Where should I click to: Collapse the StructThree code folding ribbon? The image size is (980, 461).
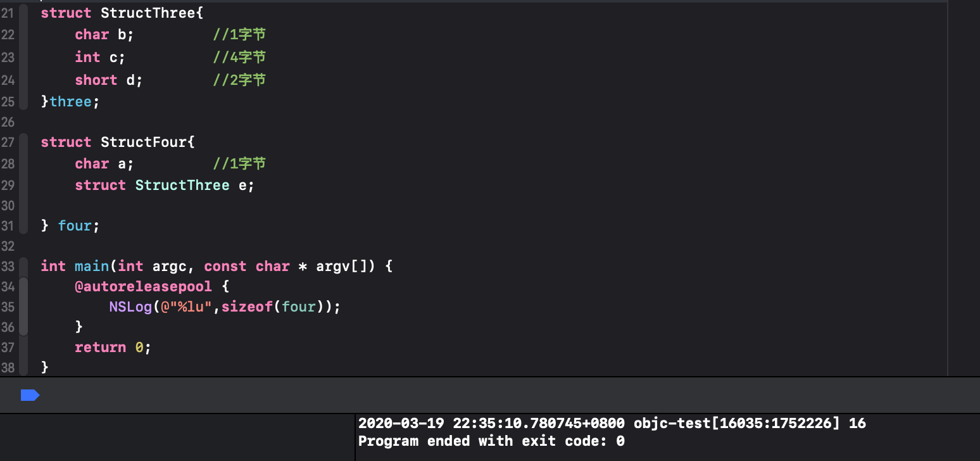click(23, 57)
